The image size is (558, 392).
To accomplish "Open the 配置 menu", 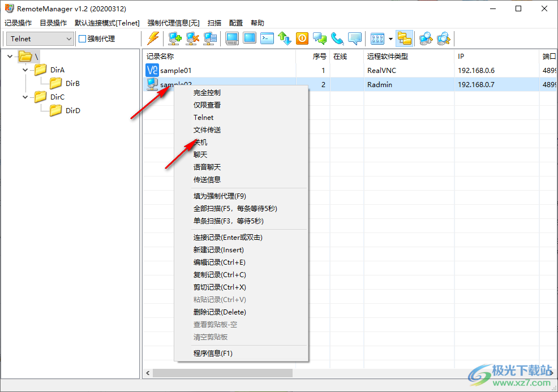I will point(236,23).
